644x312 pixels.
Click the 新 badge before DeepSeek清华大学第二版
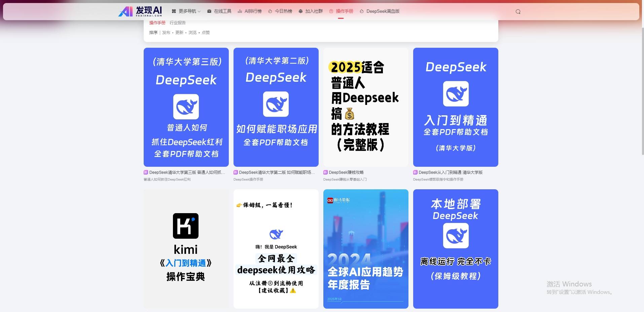tap(236, 172)
